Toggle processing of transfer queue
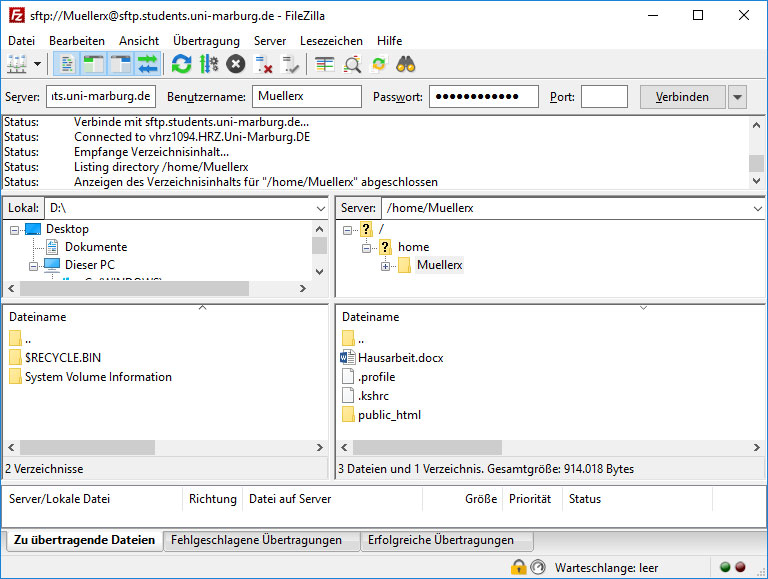Viewport: 768px width, 579px height. [209, 64]
